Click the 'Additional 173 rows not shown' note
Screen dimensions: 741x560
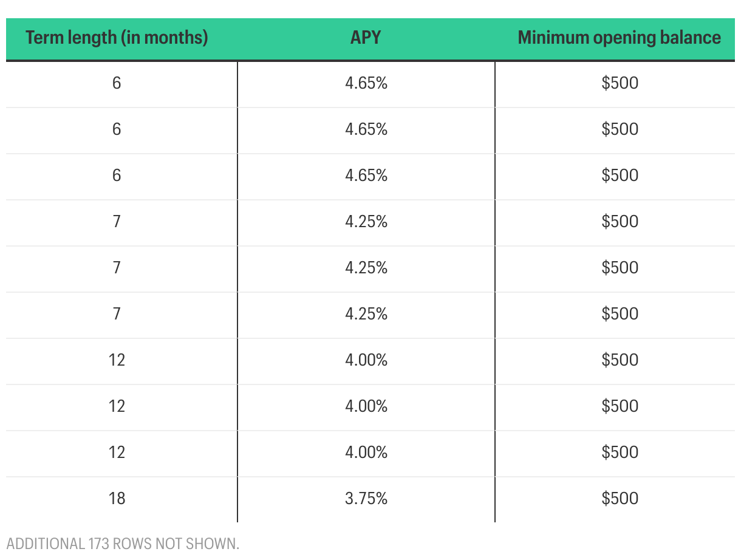tap(123, 543)
